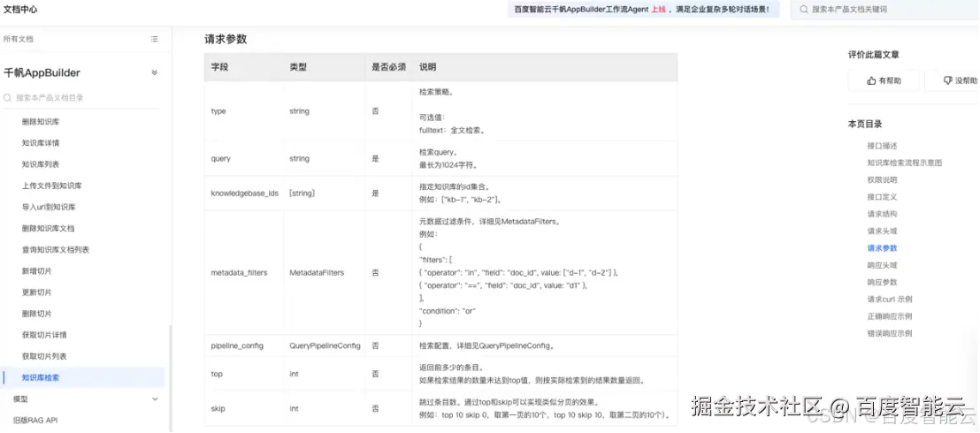
Task: Click the 请求参数 section heading
Action: tap(226, 39)
